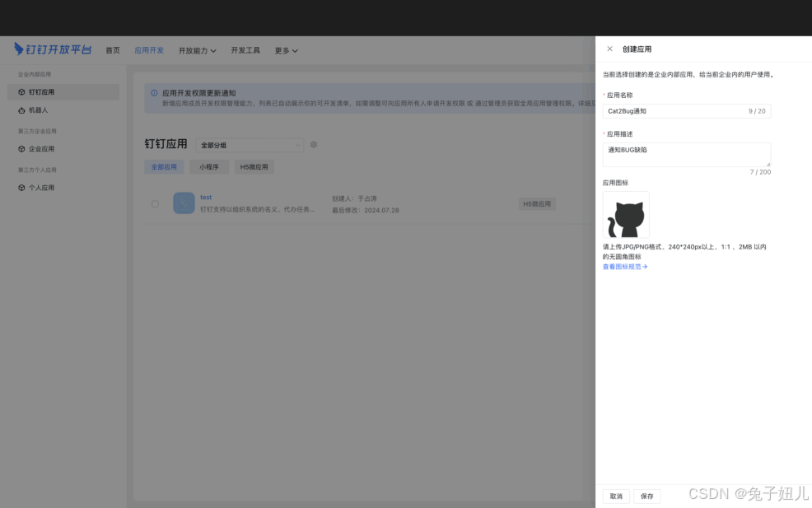Enable the 小程序 filter option

point(209,166)
